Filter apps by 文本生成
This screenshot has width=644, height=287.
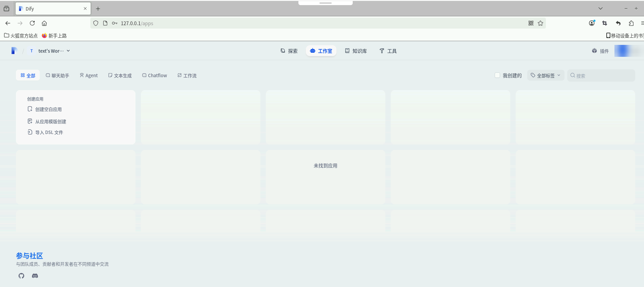click(120, 75)
